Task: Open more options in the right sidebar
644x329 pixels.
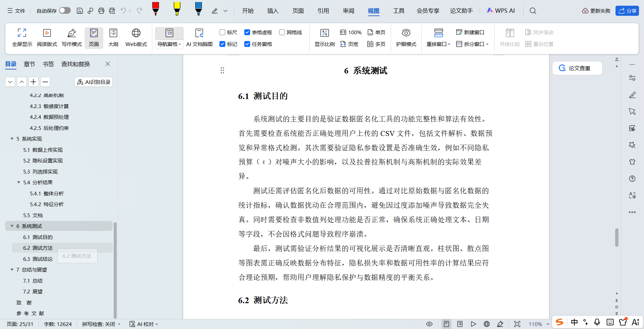Action: [x=632, y=212]
